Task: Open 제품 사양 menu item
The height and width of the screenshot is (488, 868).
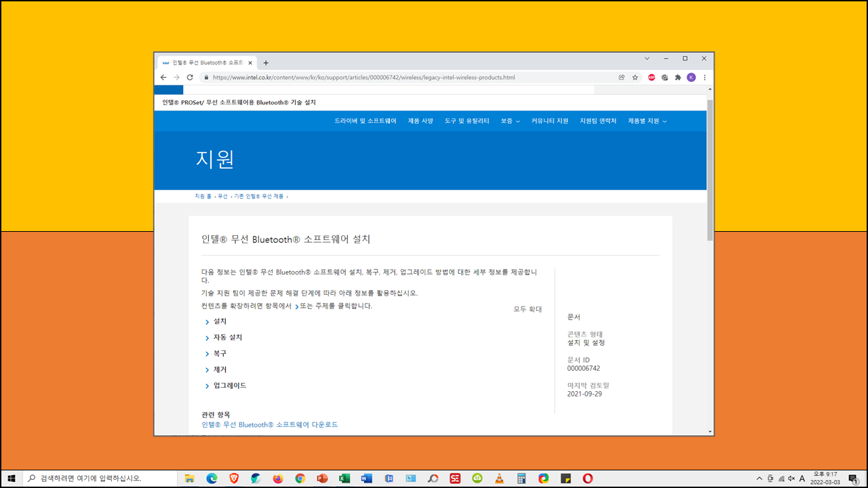Action: tap(420, 121)
